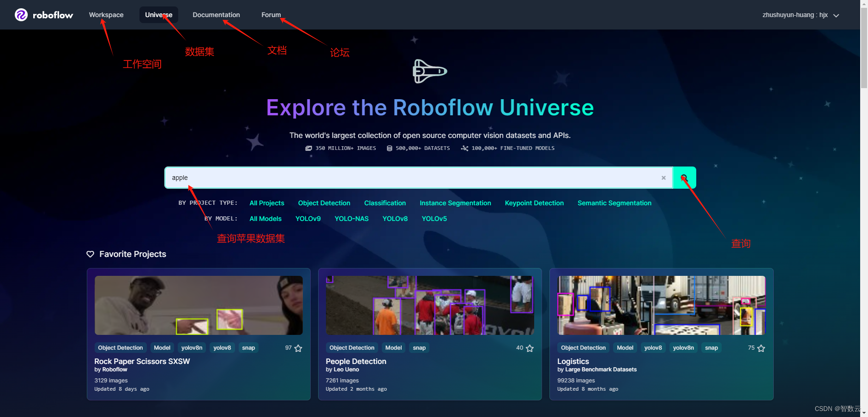This screenshot has height=417, width=868.
Task: Click the magnifier search button
Action: 684,178
